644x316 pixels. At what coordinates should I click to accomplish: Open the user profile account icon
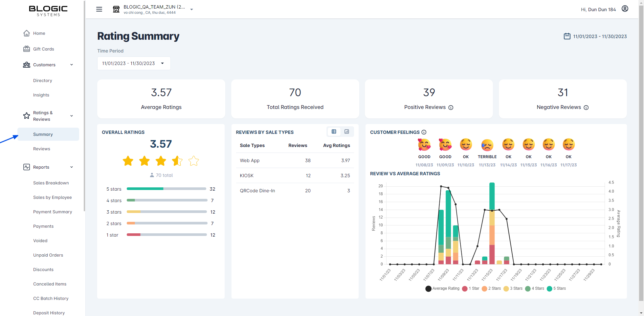[x=625, y=9]
